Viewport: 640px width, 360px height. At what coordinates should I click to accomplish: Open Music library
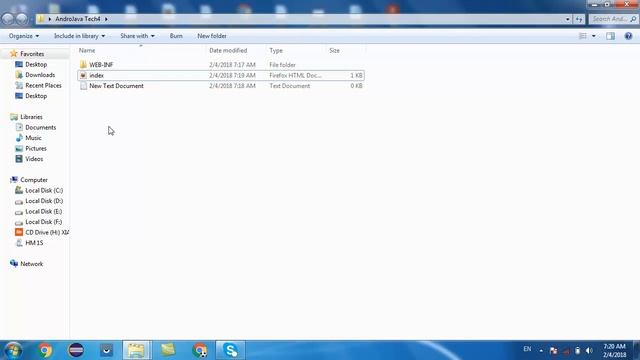(33, 138)
